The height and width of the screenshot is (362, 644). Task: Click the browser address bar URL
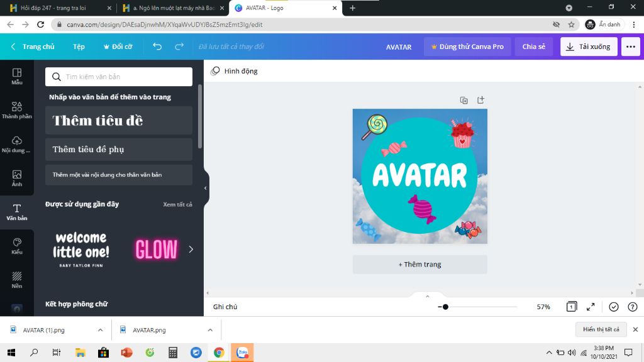tap(164, 25)
